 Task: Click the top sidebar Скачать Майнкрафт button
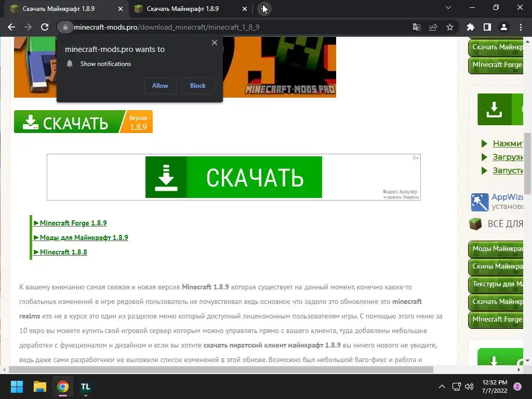pyautogui.click(x=496, y=47)
